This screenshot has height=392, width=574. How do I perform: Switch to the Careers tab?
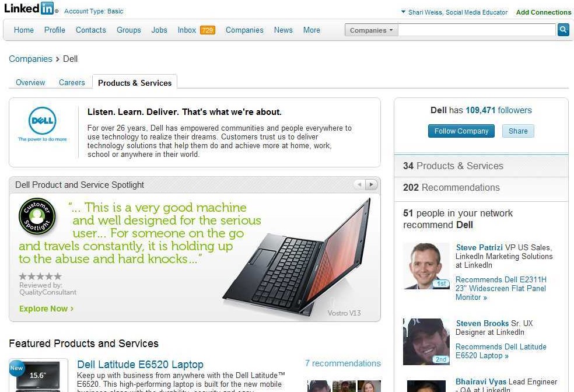pos(72,82)
